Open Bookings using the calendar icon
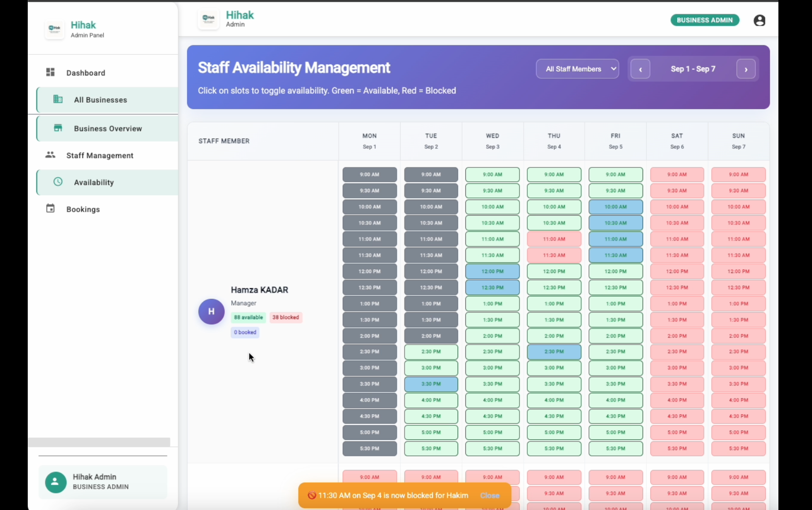This screenshot has width=812, height=510. (50, 209)
